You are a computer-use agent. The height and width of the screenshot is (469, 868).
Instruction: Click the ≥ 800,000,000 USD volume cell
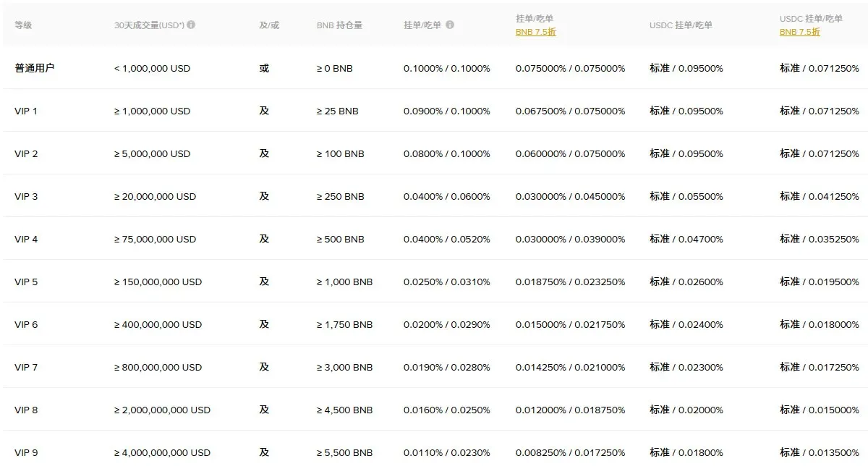(158, 367)
